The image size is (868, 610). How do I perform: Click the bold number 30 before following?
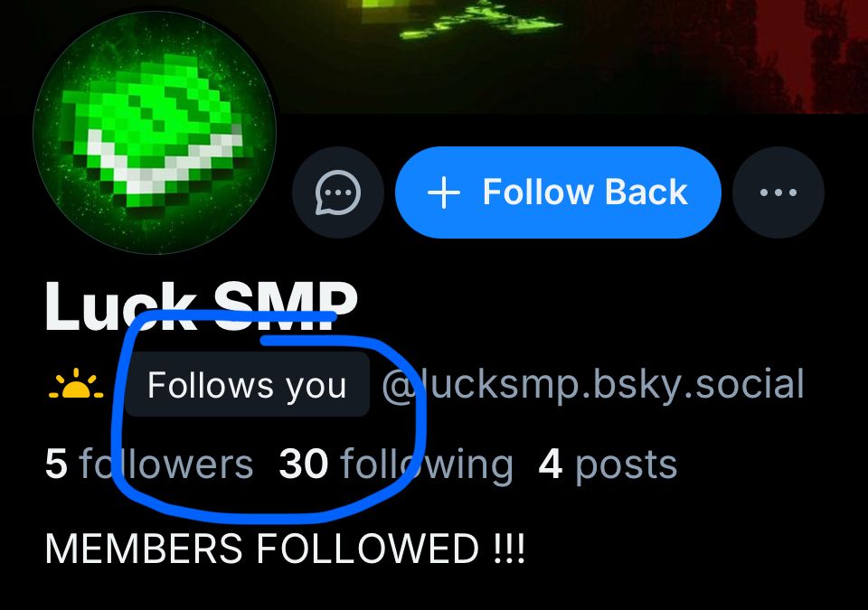[304, 464]
